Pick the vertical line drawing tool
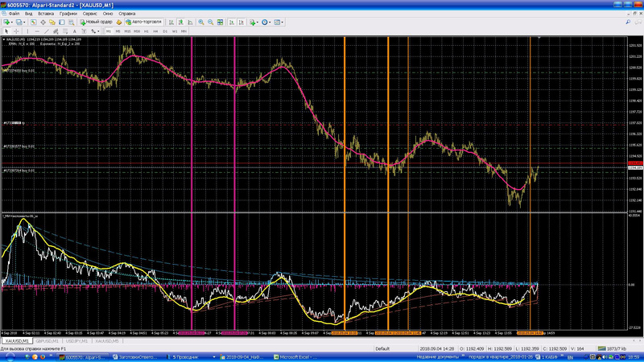 pos(27,31)
